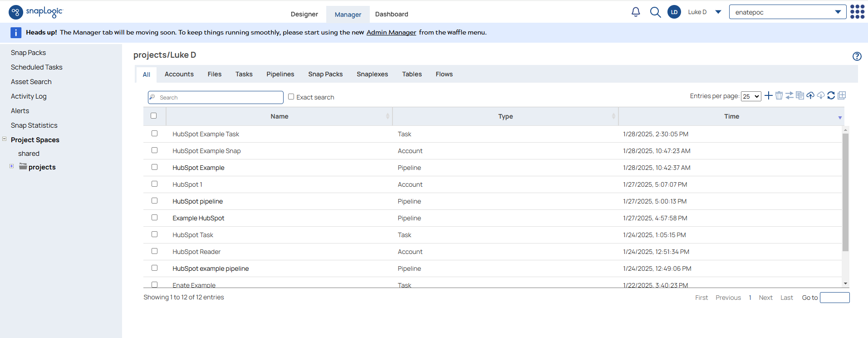The image size is (868, 338).
Task: Open the Tasks tab
Action: tap(244, 74)
